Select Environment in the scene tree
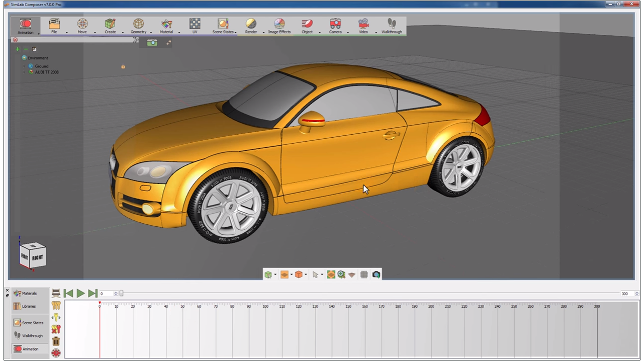The height and width of the screenshot is (363, 644). (x=38, y=58)
